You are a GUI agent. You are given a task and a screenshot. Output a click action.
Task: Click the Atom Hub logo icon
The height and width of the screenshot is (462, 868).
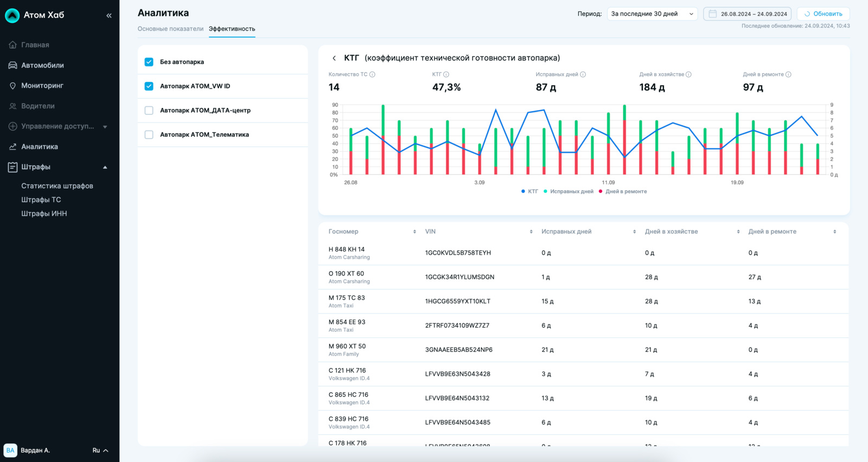[x=12, y=15]
